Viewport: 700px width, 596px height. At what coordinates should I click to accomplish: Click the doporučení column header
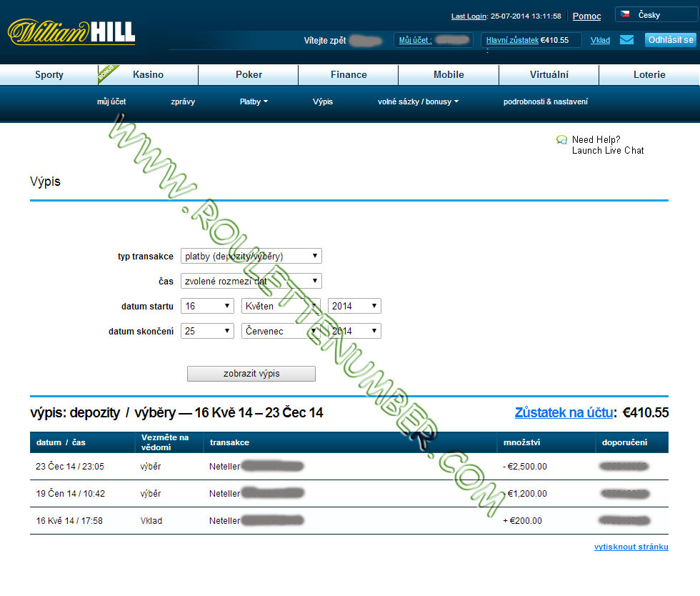[x=624, y=442]
